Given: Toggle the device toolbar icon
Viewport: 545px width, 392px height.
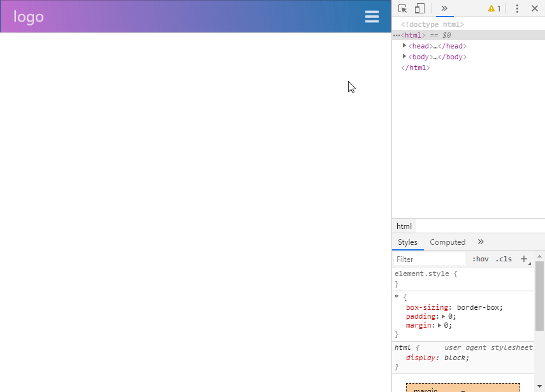Looking at the screenshot, I should click(x=419, y=9).
